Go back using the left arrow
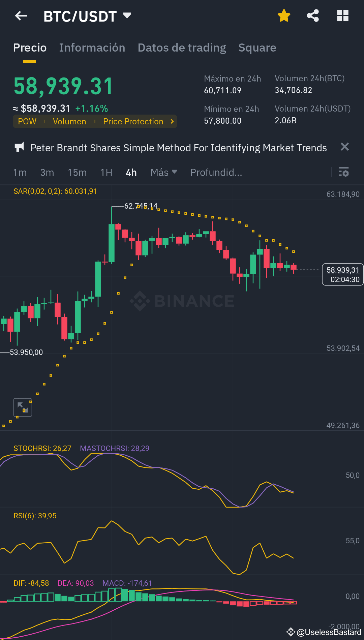Image resolution: width=364 pixels, height=640 pixels. click(21, 16)
